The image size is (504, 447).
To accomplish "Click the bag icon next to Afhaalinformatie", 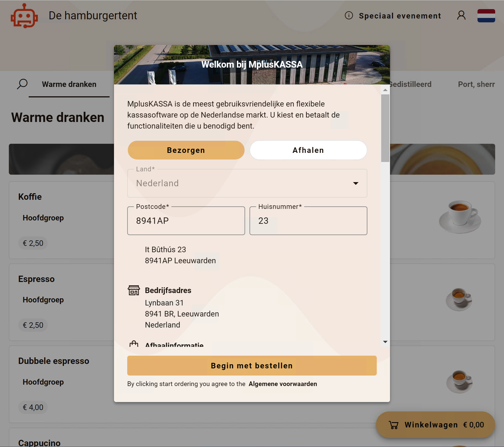I will tap(134, 344).
